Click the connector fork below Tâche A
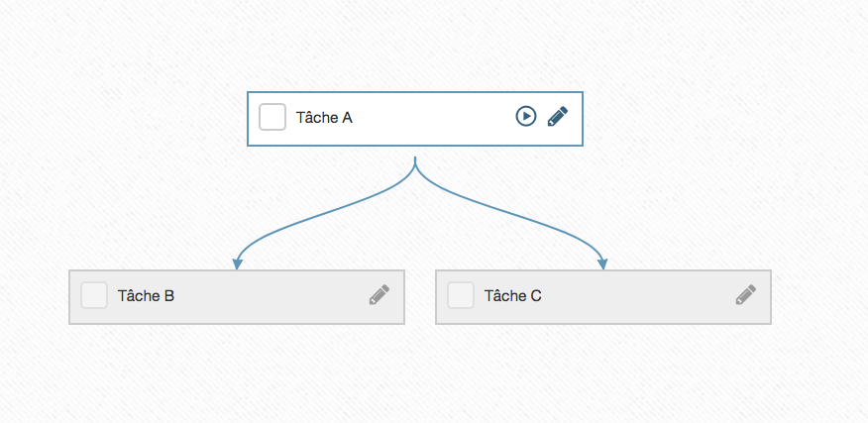The height and width of the screenshot is (423, 868). (415, 165)
